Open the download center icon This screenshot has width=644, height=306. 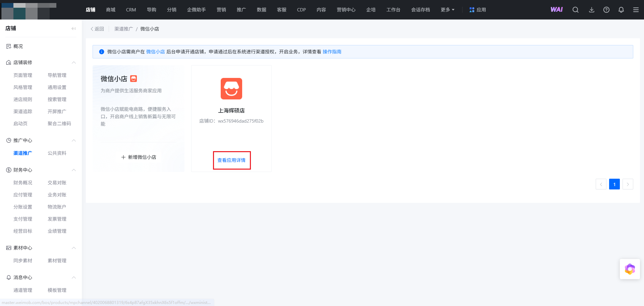(x=592, y=10)
